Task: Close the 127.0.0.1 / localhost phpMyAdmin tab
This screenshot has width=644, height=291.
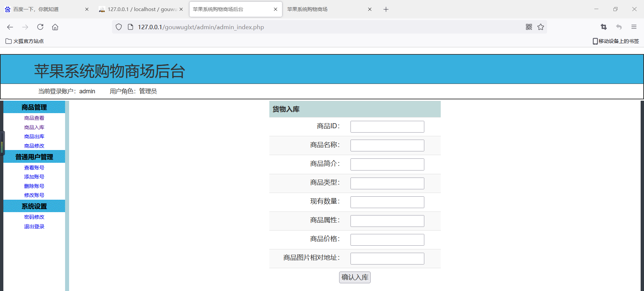Action: pyautogui.click(x=181, y=9)
